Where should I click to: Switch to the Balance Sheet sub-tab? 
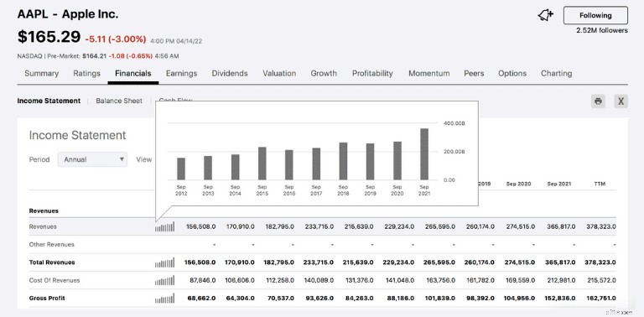click(x=119, y=101)
